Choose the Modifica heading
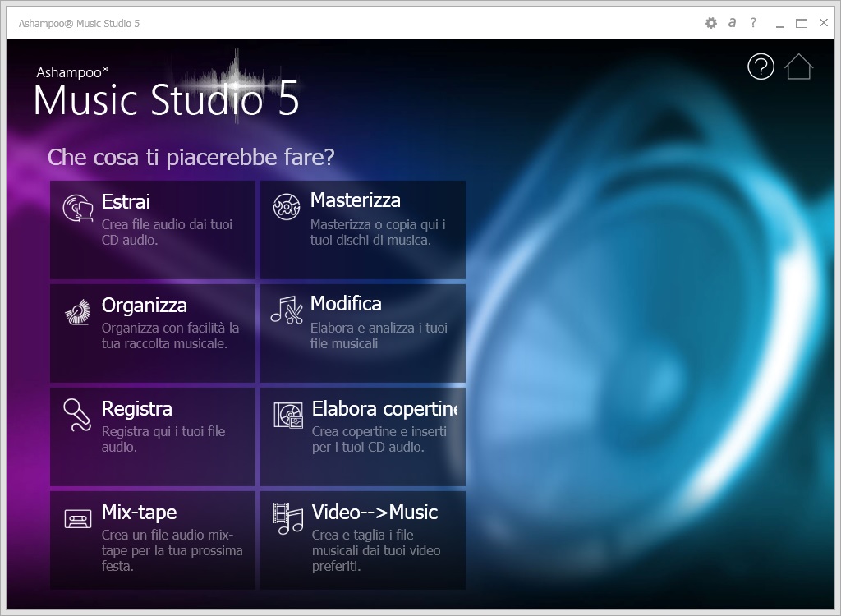Viewport: 841px width, 616px height. 346,304
